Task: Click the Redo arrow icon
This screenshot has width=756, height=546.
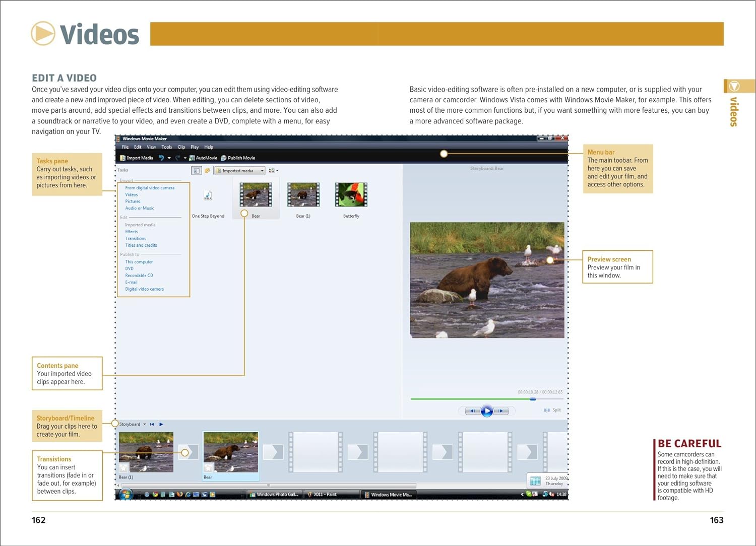Action: 177,158
